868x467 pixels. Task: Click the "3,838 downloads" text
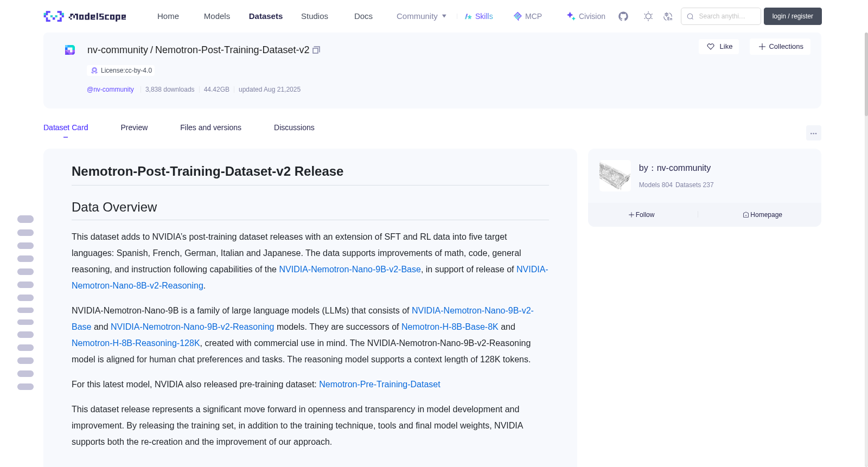pos(170,89)
